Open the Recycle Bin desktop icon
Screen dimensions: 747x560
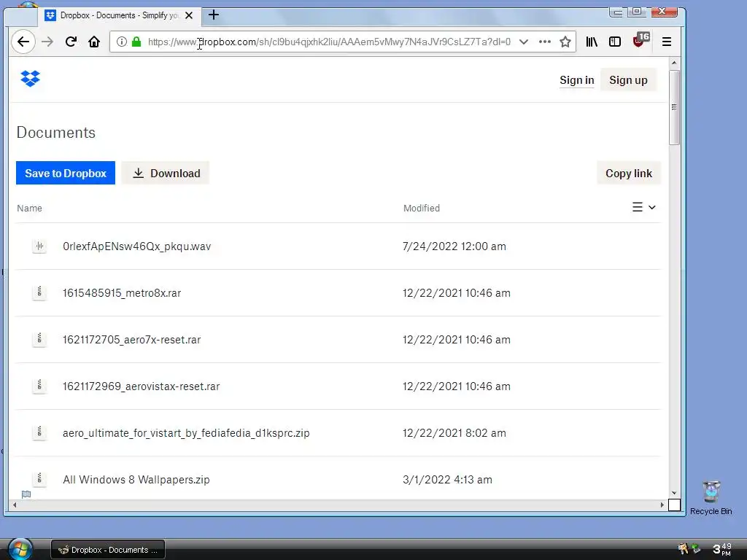pyautogui.click(x=711, y=498)
